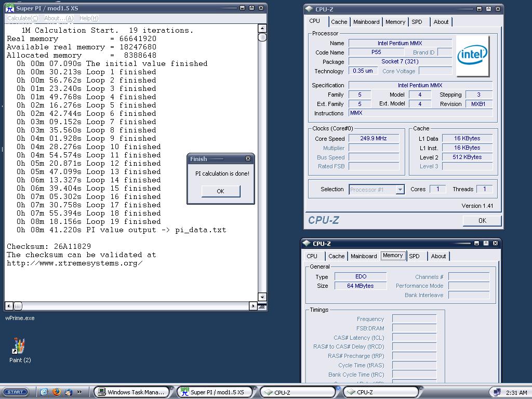The width and height of the screenshot is (532, 399).
Task: Switch to About tab in top CPU-Z window
Action: pos(441,22)
